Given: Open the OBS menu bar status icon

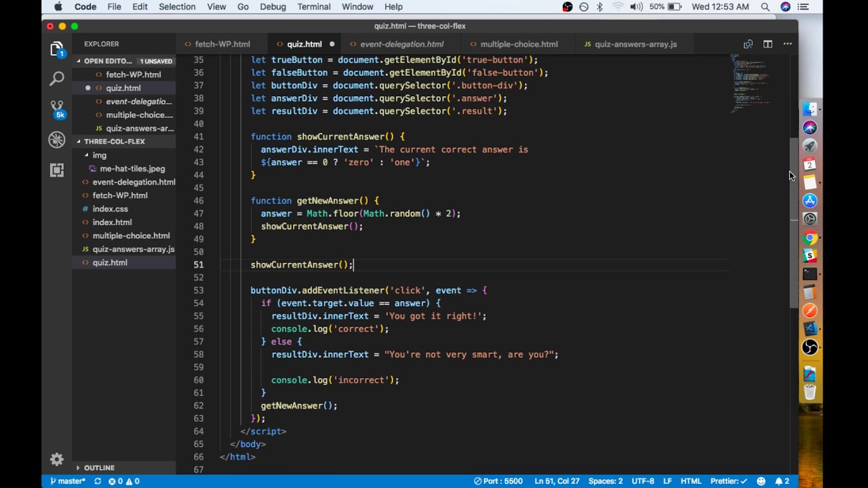Looking at the screenshot, I should pos(568,7).
